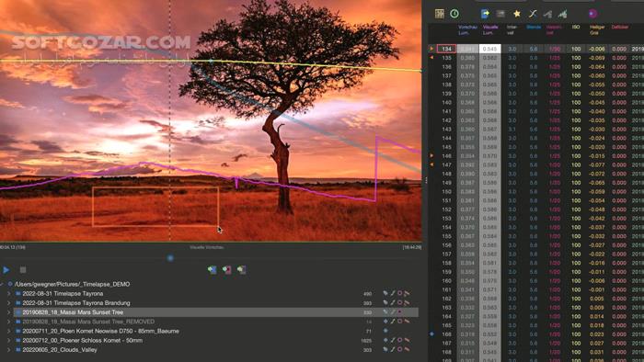Expand the 20200711_20_Ploen Komet Neowise folder
Screen dimensions: 644x362
9,331
